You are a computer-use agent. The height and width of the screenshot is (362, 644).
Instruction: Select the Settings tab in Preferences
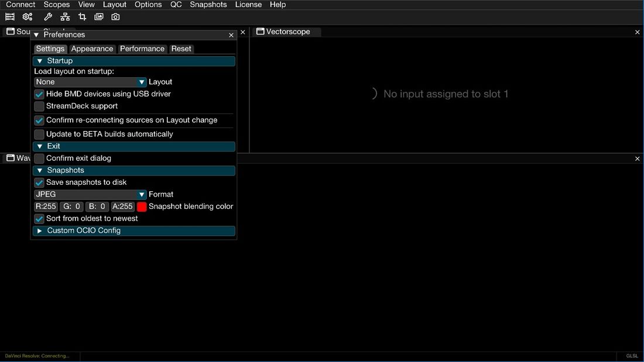[x=50, y=49]
